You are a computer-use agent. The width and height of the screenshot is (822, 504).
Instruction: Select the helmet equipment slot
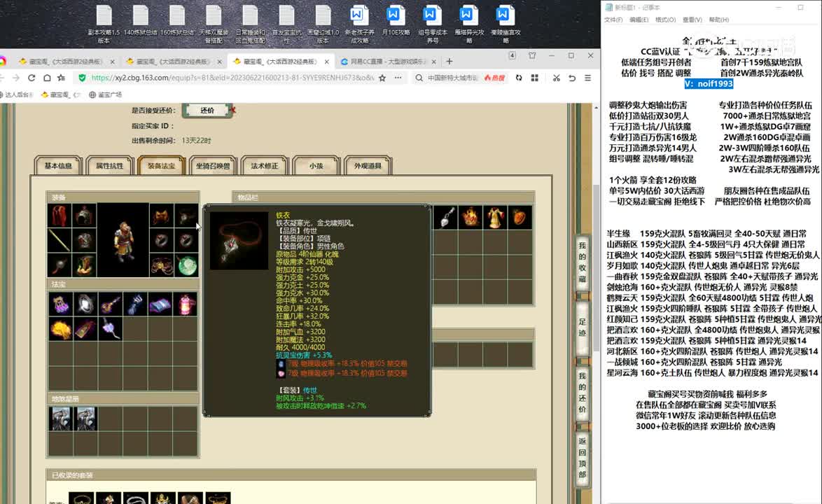(84, 216)
